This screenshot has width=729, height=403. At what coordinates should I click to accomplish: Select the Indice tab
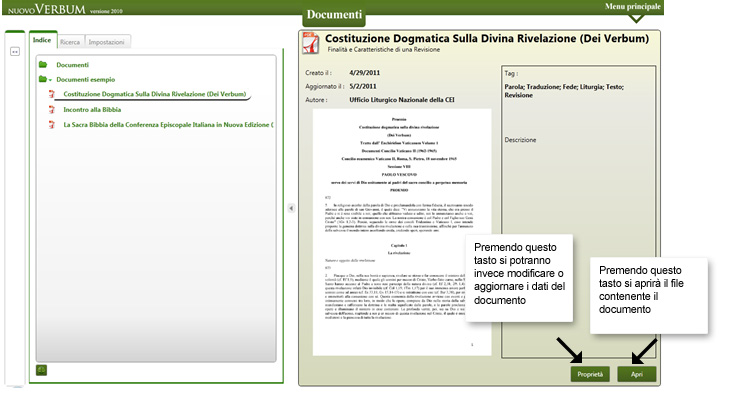click(x=42, y=40)
